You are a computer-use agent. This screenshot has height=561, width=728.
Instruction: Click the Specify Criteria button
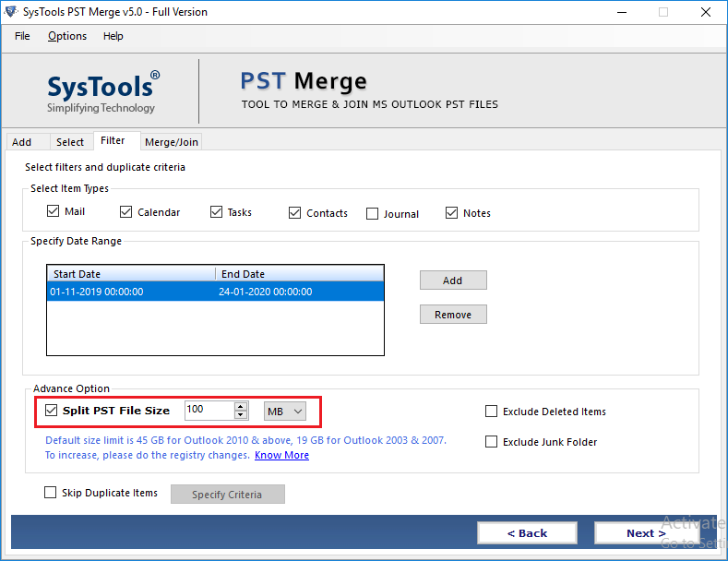pyautogui.click(x=228, y=495)
